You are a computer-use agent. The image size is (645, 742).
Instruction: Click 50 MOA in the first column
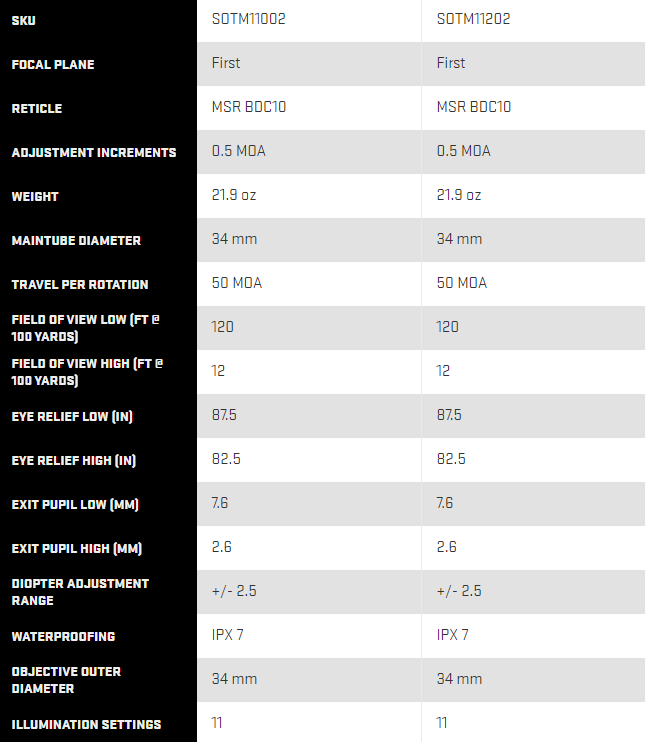point(237,283)
